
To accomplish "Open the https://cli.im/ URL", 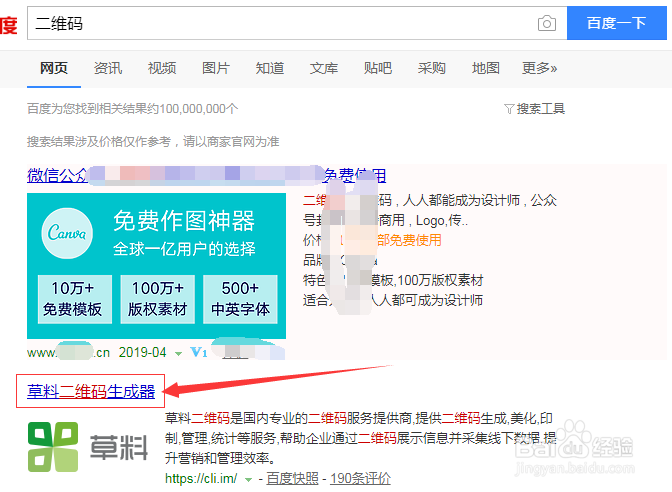I will pos(201,478).
